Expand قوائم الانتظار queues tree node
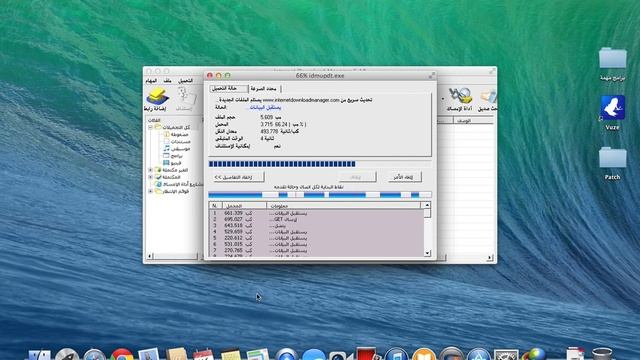Image resolution: width=640 pixels, height=360 pixels. point(150,191)
